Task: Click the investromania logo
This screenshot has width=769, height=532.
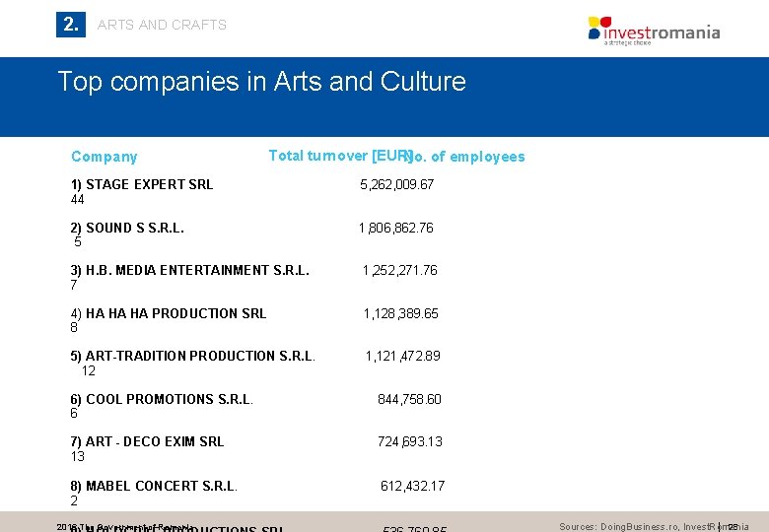Action: pos(655,31)
